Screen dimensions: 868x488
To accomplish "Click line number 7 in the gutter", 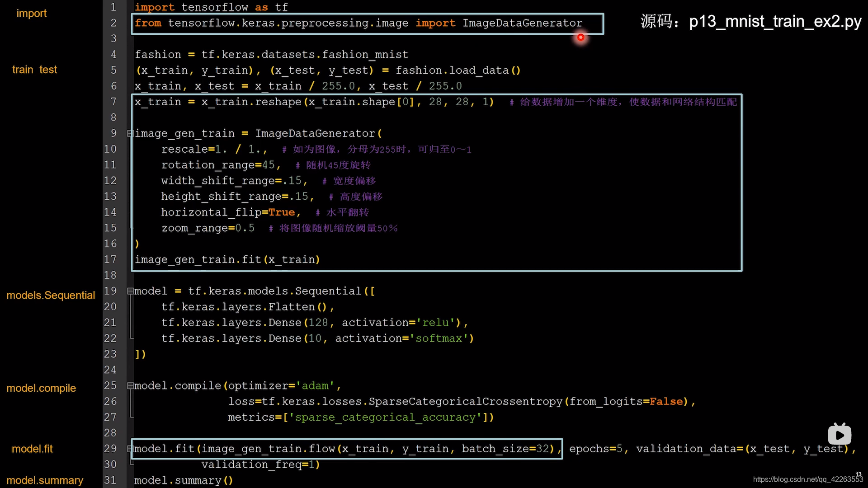I will tap(113, 102).
